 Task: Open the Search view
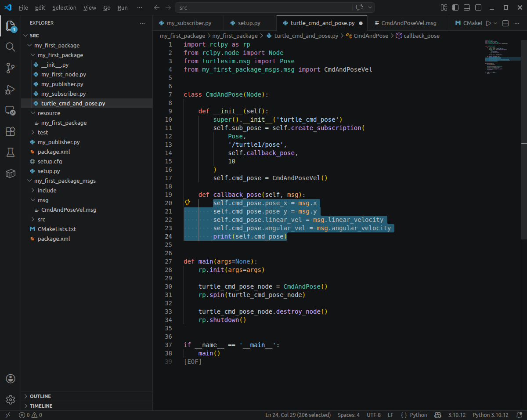[x=11, y=47]
